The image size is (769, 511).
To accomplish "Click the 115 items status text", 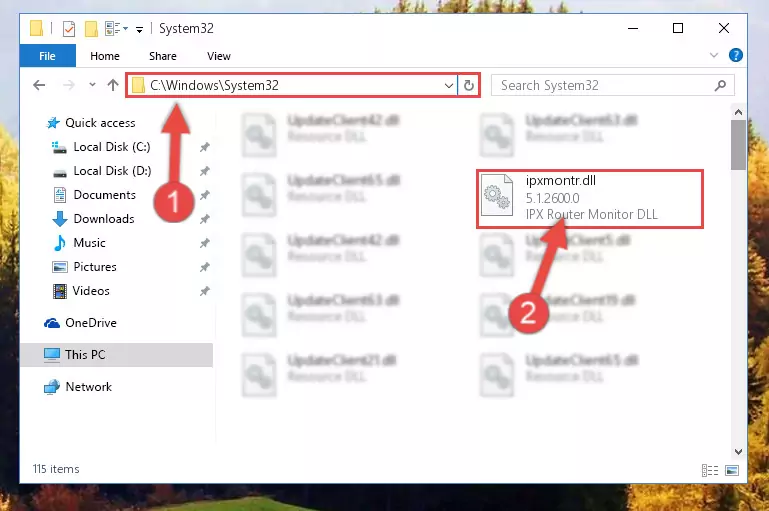I will pyautogui.click(x=56, y=469).
